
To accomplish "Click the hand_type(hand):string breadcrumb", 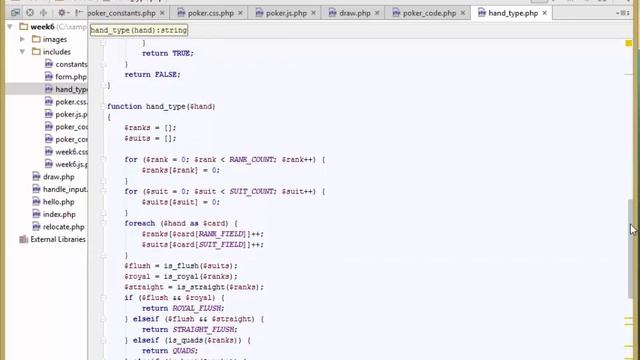I will tap(139, 30).
